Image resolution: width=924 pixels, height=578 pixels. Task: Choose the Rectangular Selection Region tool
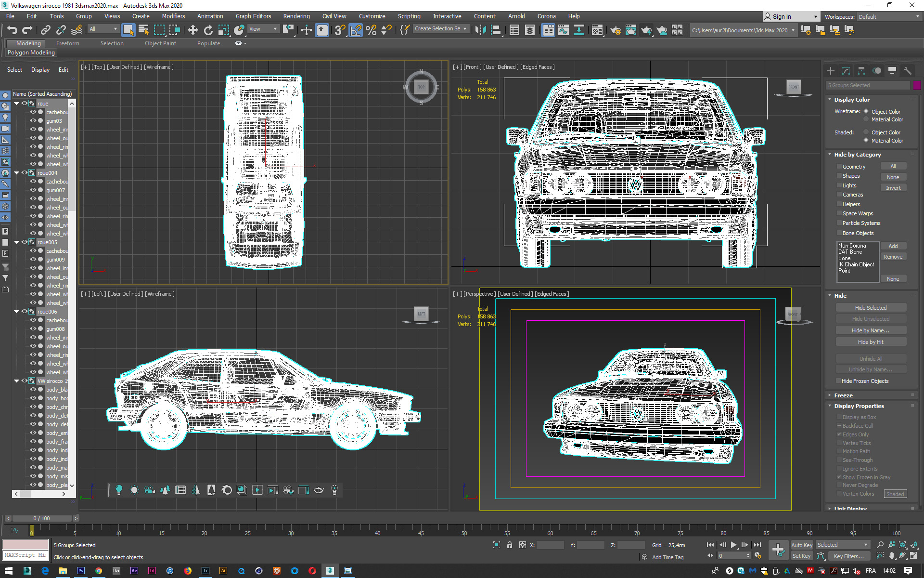[159, 30]
